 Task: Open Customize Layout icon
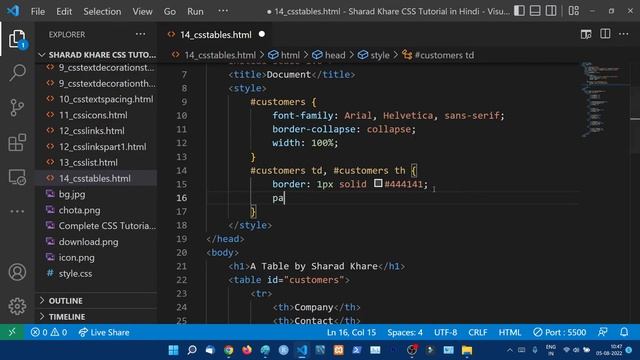(x=573, y=11)
